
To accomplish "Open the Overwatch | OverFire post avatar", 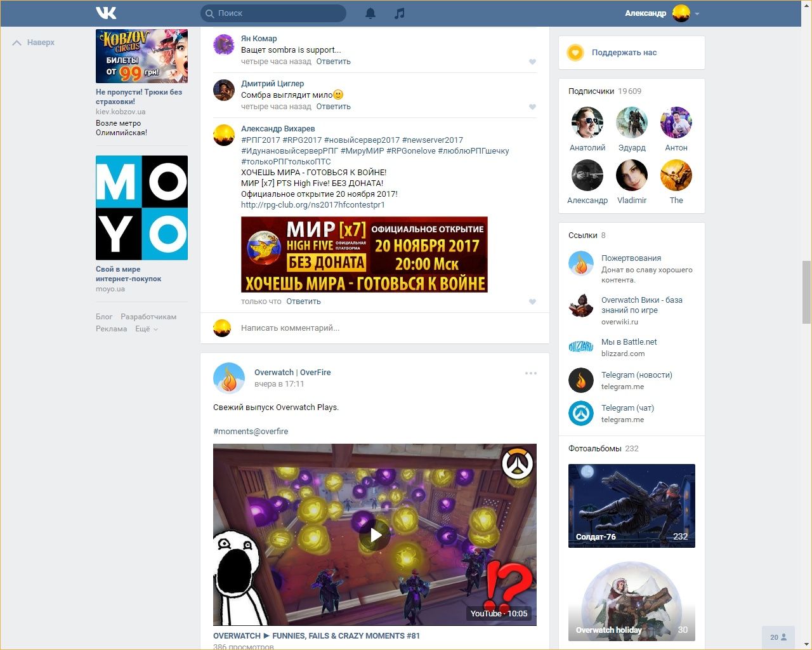I will click(229, 378).
